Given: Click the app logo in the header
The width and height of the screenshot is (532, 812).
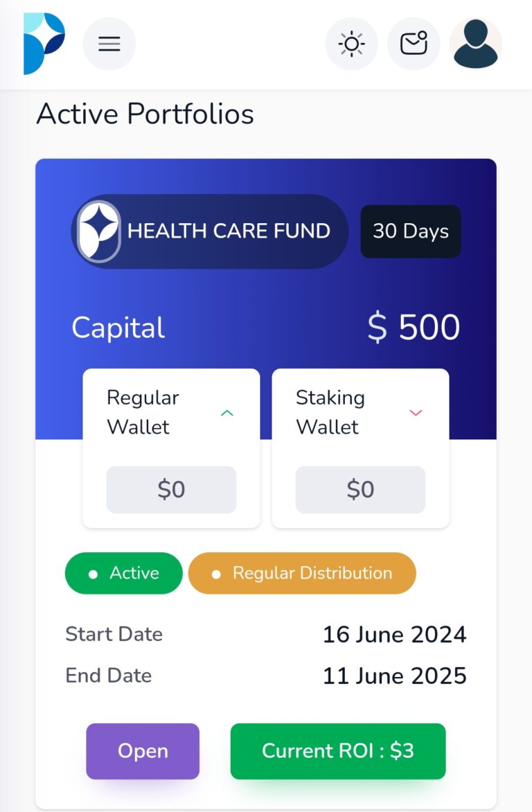Looking at the screenshot, I should pos(44,44).
